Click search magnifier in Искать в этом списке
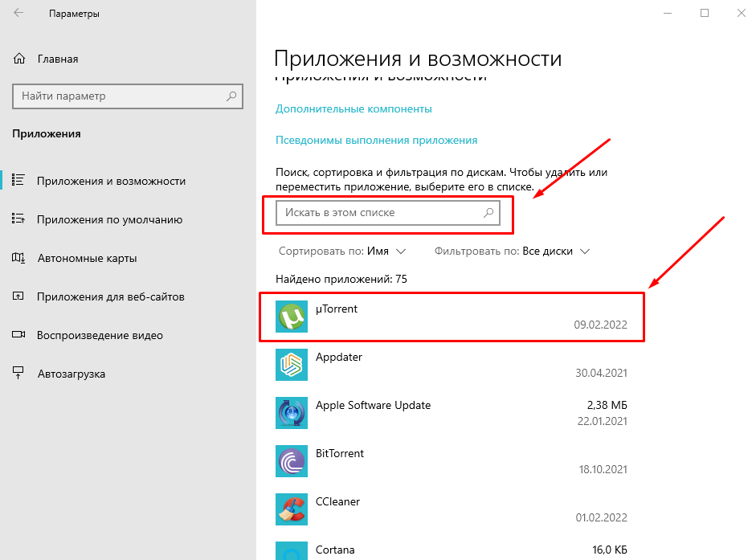Screen dimensions: 752x560 click(488, 212)
